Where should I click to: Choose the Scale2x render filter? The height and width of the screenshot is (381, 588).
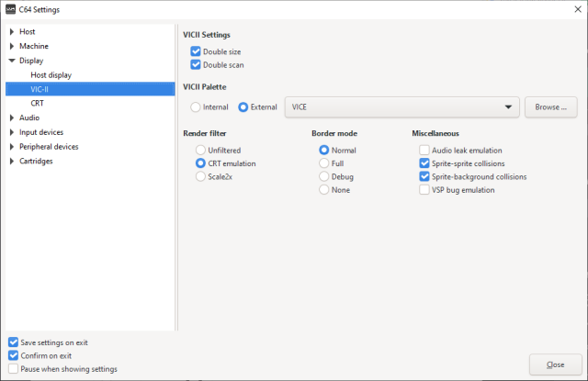point(201,176)
